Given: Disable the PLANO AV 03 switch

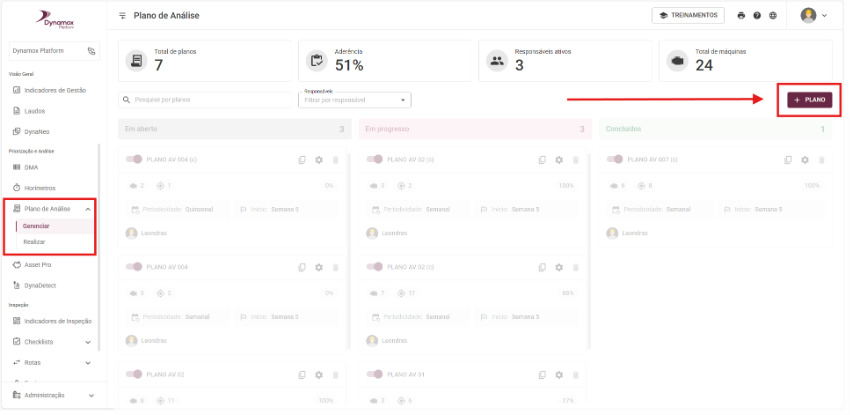Looking at the screenshot, I should [x=134, y=374].
